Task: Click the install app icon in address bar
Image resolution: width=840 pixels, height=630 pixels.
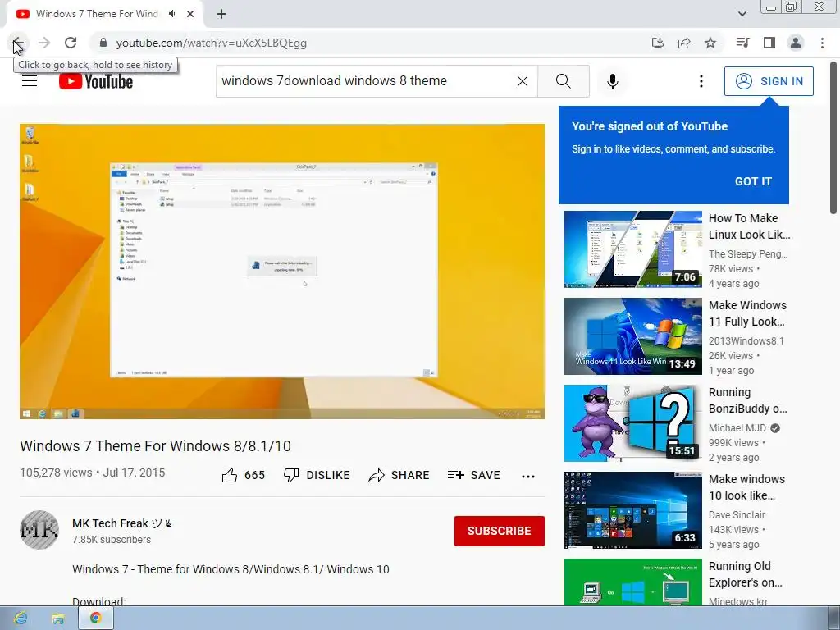Action: click(x=658, y=43)
